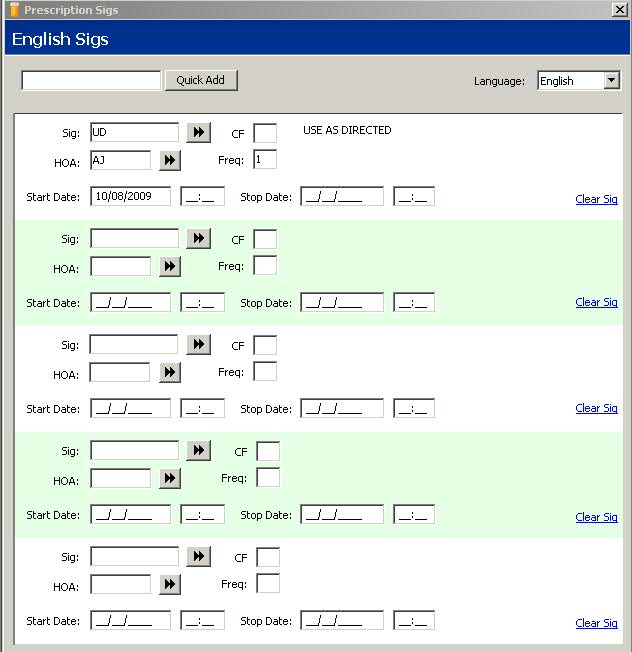632x652 pixels.
Task: Open HOA lookup arrows in second green section
Action: pos(170,266)
